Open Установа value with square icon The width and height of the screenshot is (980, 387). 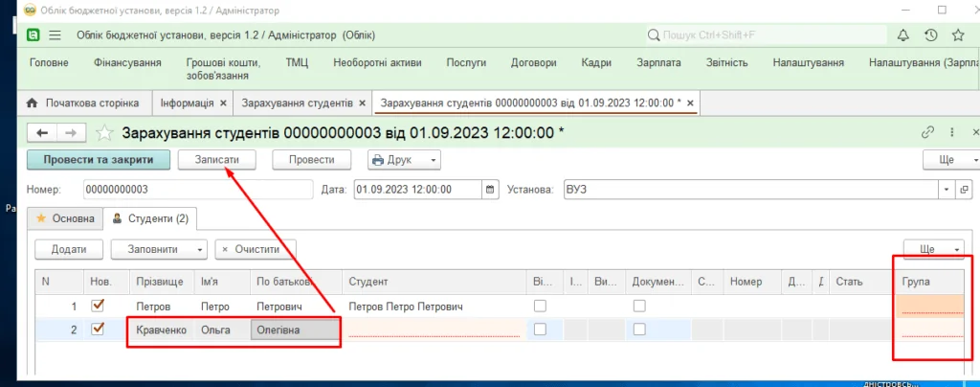pos(963,190)
